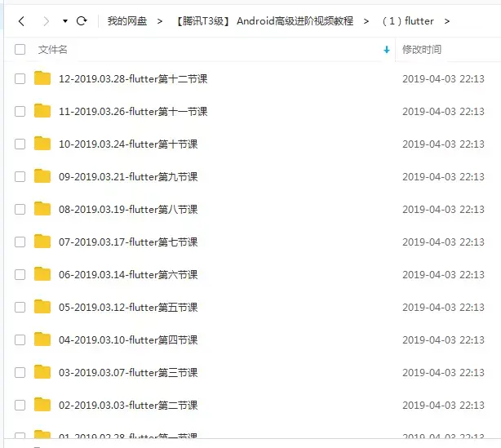The width and height of the screenshot is (501, 448).
Task: Click the folder icon of flutter第八节课
Action: (x=42, y=209)
